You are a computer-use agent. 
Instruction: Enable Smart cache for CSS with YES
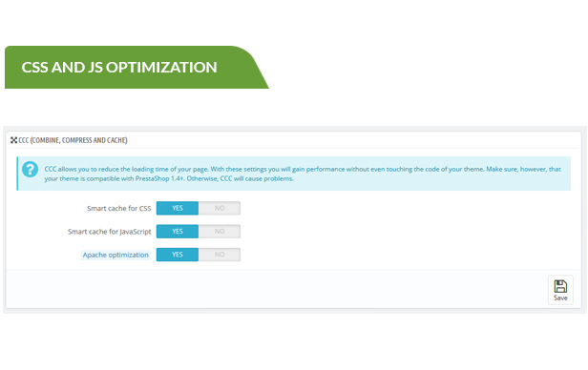178,208
